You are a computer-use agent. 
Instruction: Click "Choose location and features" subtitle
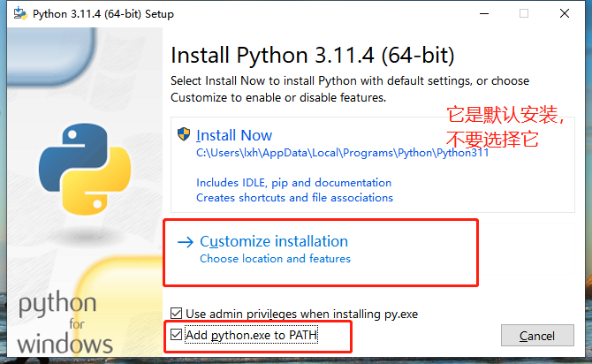click(275, 259)
